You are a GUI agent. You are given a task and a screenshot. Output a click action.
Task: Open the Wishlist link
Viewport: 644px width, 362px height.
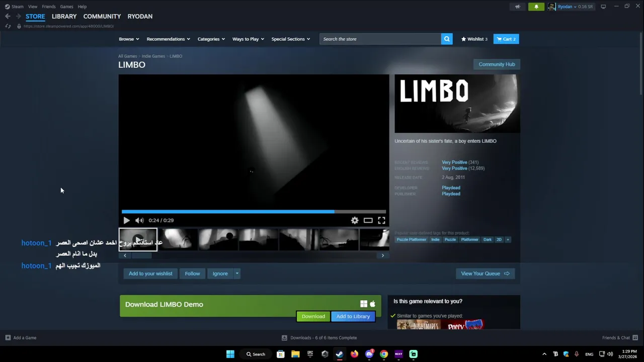pos(474,39)
